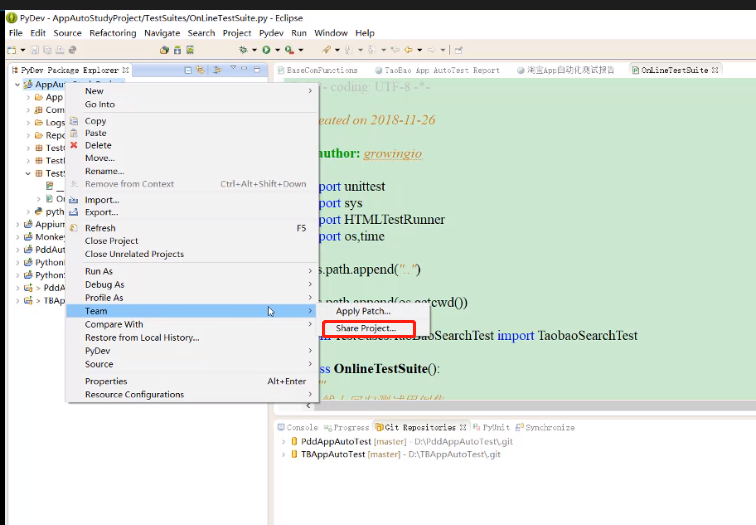The width and height of the screenshot is (756, 525).
Task: Select PddAppAutoTest [master] repository row
Action: pyautogui.click(x=402, y=441)
